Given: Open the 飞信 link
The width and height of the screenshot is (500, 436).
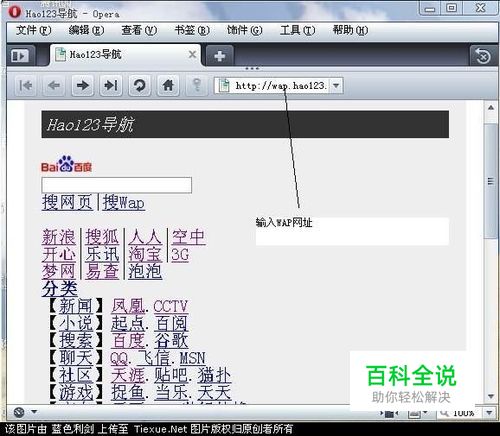Looking at the screenshot, I should click(x=154, y=358).
